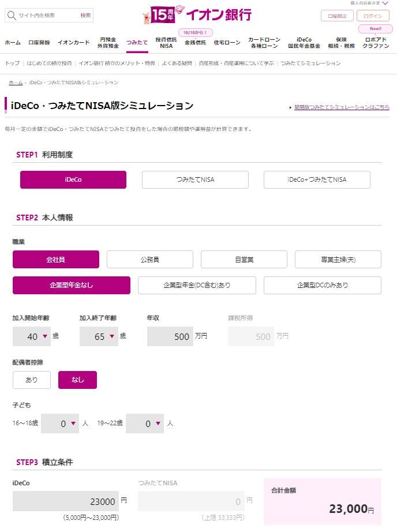Select iDeCo+つみたてNISA option
This screenshot has height=532, width=397.
click(x=317, y=180)
